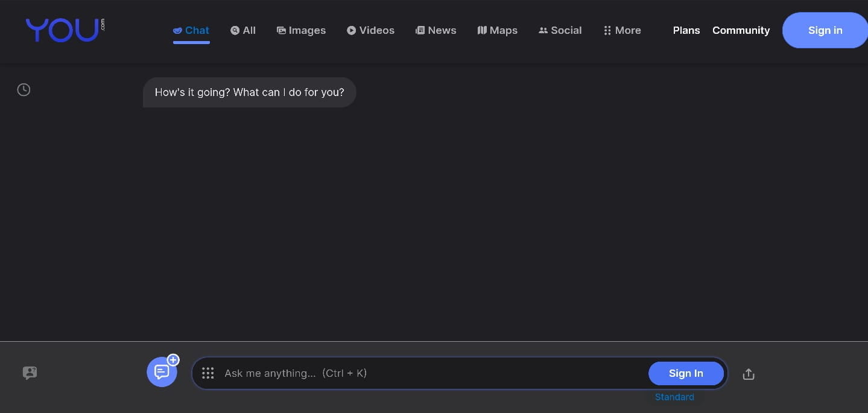This screenshot has height=413, width=868.
Task: Switch to the Images tab
Action: [301, 30]
